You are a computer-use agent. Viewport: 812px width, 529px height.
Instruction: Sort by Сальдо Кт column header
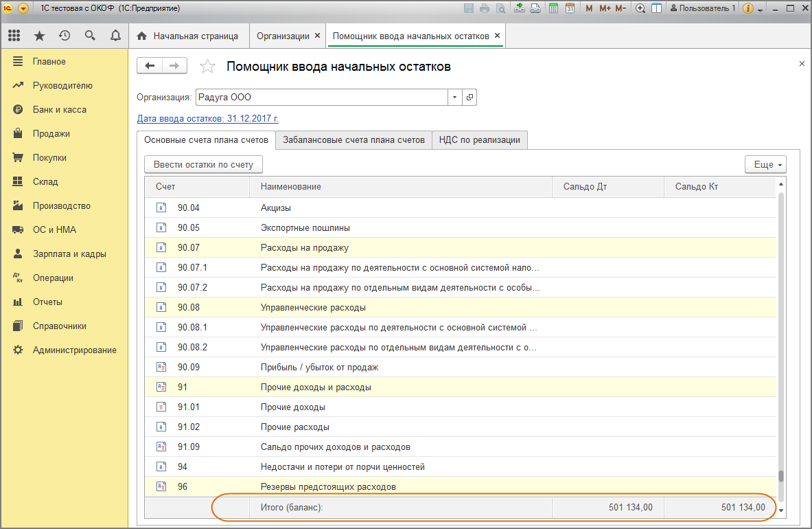tap(720, 186)
